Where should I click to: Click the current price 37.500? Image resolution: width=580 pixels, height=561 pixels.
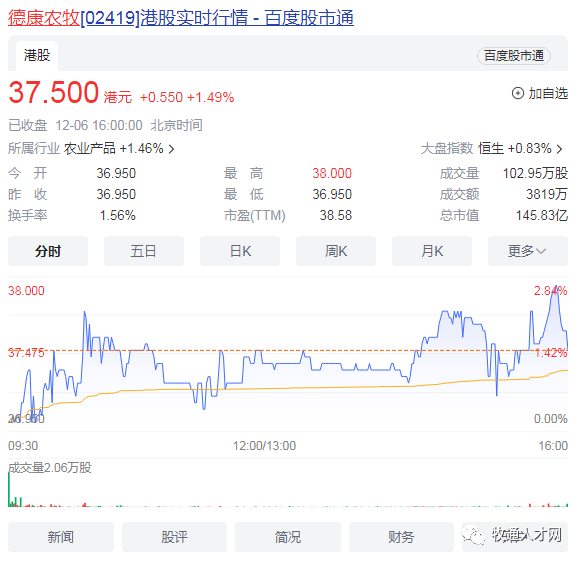point(54,92)
